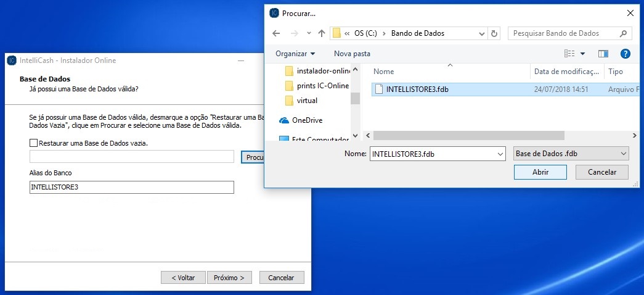
Task: Click the forward navigation arrow
Action: pos(294,34)
